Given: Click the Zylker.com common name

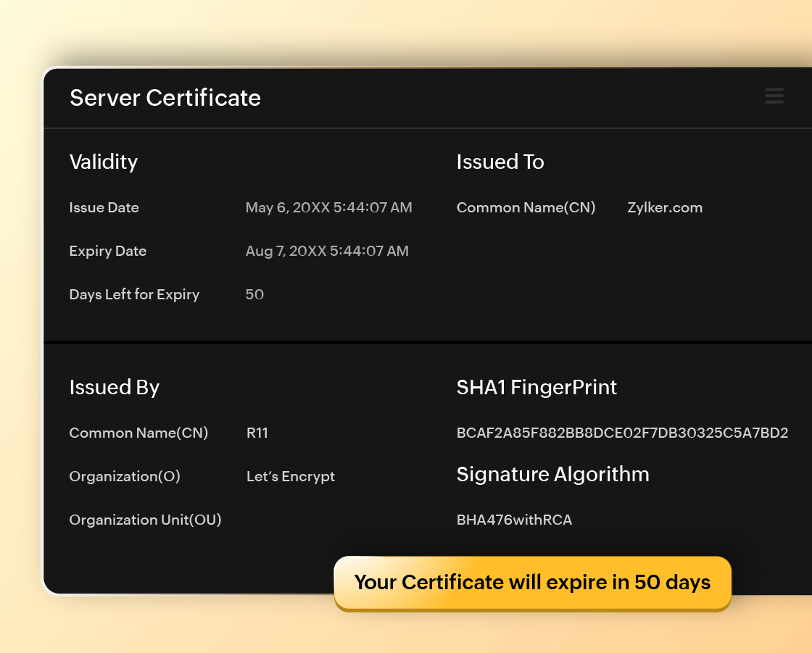Looking at the screenshot, I should 665,207.
